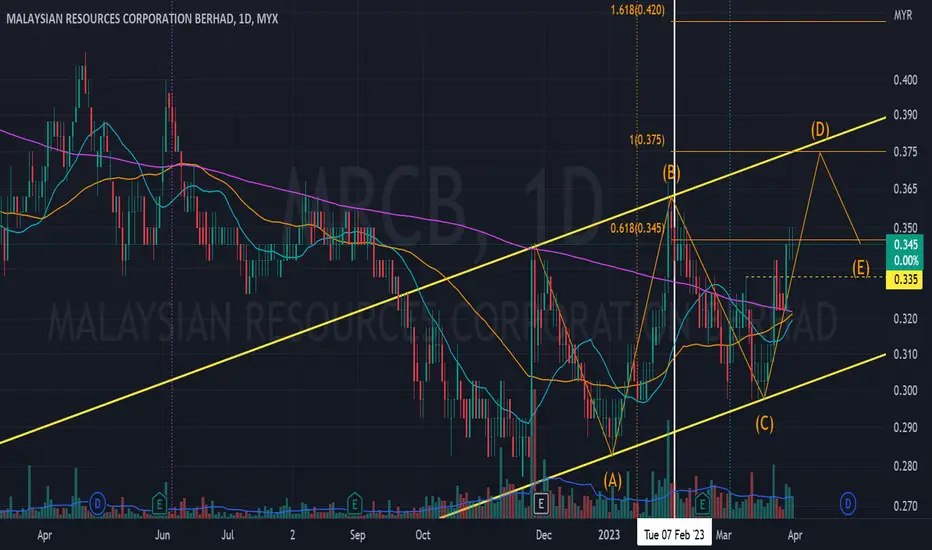Click the 2023 label on the time axis
Image resolution: width=932 pixels, height=550 pixels.
pyautogui.click(x=609, y=535)
